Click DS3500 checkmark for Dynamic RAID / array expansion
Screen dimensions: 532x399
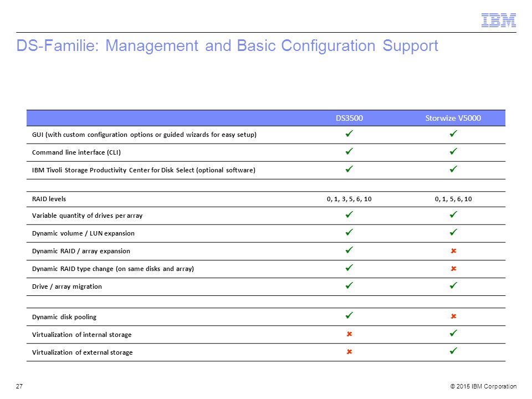pyautogui.click(x=349, y=250)
